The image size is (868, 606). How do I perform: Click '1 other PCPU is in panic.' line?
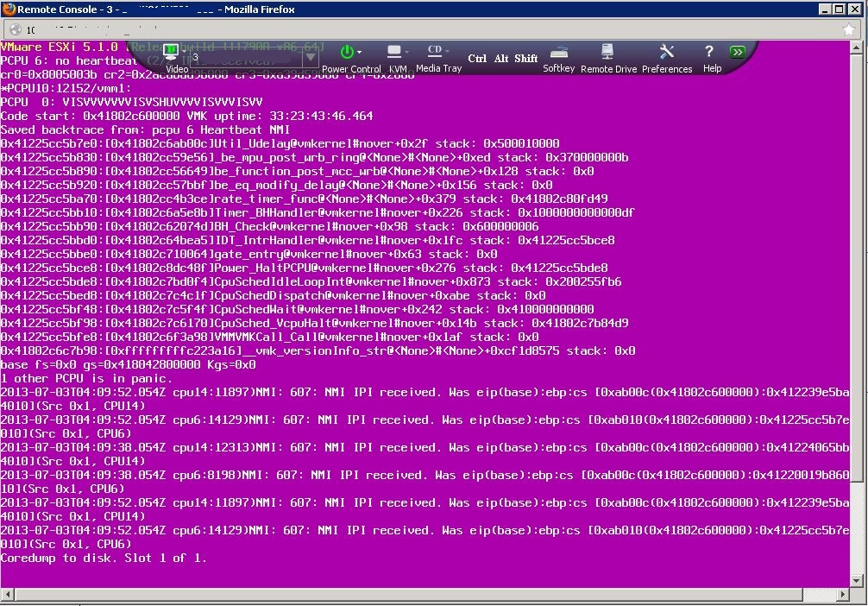coord(86,378)
